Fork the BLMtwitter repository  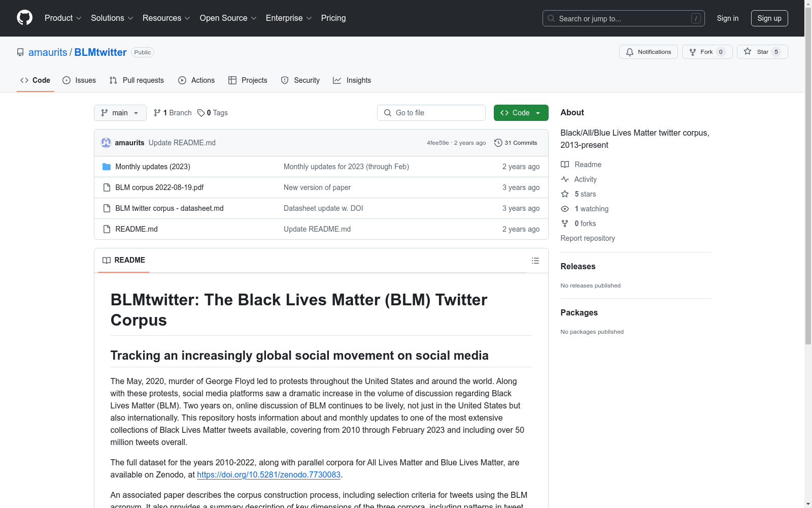coord(707,52)
